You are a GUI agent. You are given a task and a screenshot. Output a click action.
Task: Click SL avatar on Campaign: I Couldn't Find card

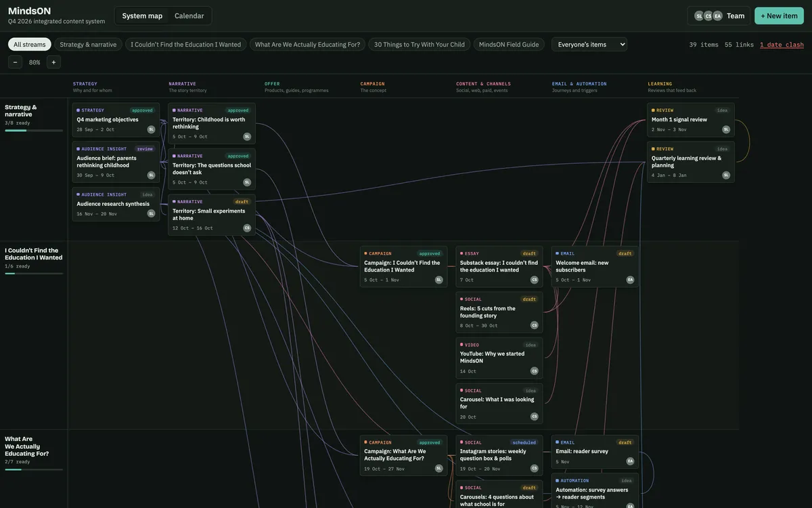[x=438, y=280]
